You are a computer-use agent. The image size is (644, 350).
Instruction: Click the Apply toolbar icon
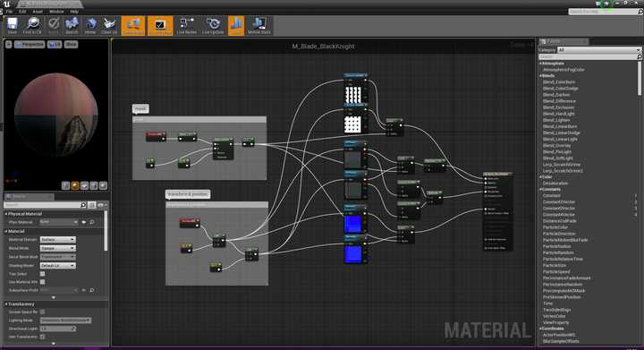[x=54, y=25]
